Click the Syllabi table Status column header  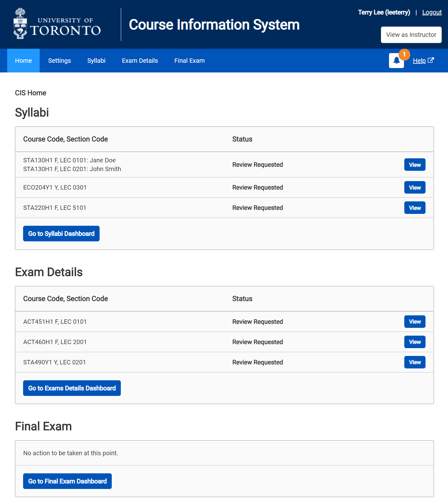242,139
